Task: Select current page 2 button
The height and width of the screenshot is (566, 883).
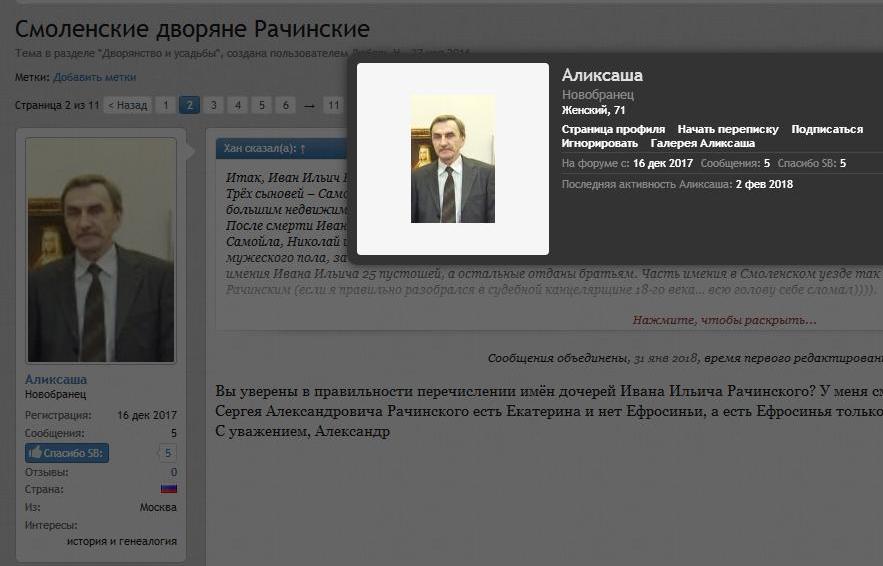Action: pyautogui.click(x=189, y=105)
